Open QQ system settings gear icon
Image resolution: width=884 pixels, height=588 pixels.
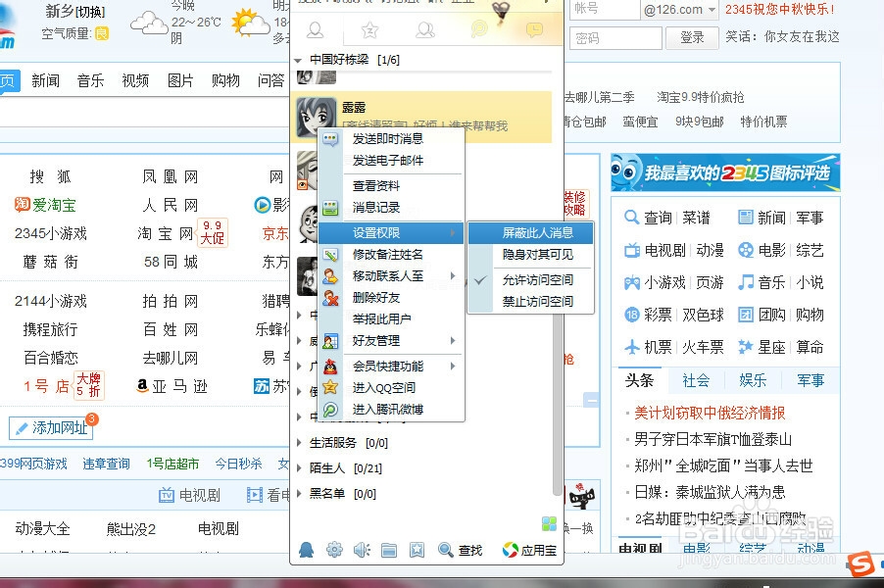point(334,549)
